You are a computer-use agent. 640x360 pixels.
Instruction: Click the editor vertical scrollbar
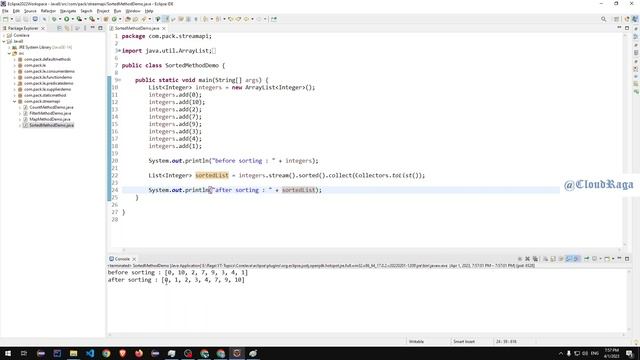625,139
